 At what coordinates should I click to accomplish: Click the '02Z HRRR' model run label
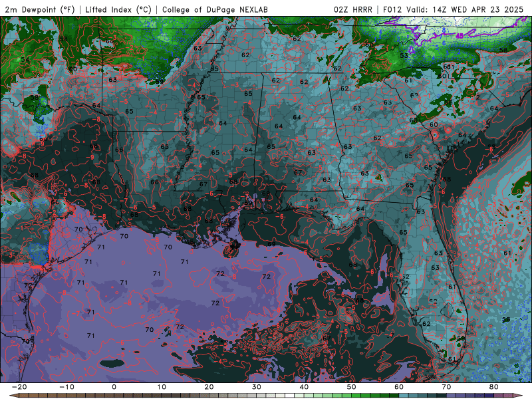tap(353, 9)
